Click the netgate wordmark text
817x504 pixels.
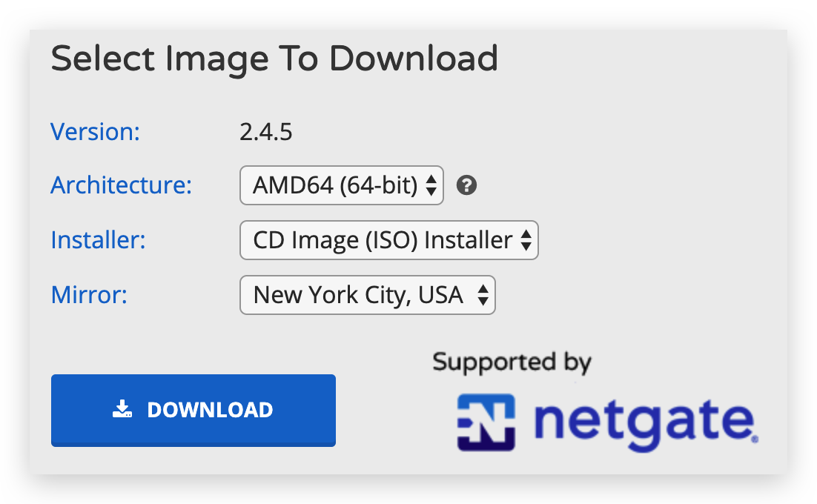click(644, 423)
